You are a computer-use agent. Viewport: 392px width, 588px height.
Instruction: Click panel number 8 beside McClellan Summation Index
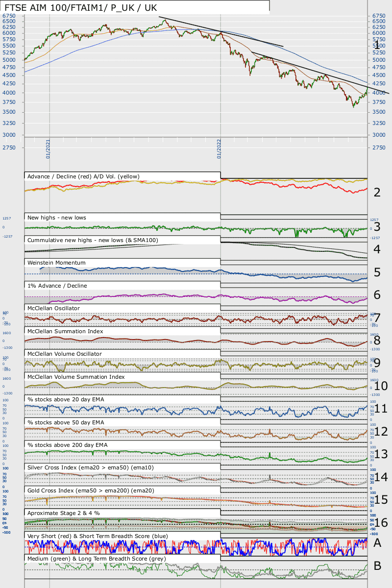(377, 341)
